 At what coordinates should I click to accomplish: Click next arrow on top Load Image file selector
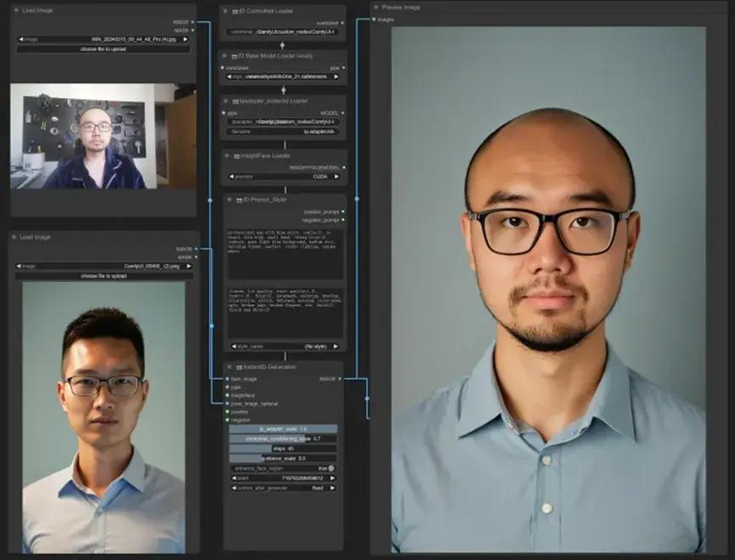click(x=185, y=39)
